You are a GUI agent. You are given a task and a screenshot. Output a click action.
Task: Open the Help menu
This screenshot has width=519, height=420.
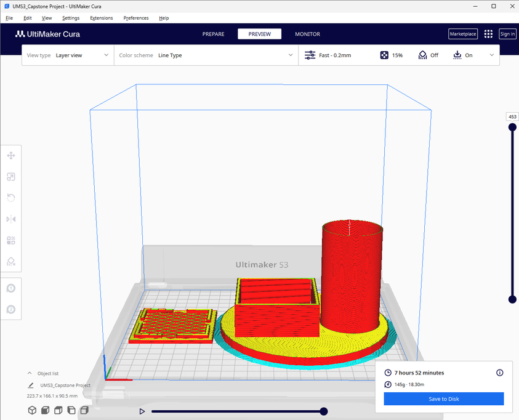(x=164, y=18)
